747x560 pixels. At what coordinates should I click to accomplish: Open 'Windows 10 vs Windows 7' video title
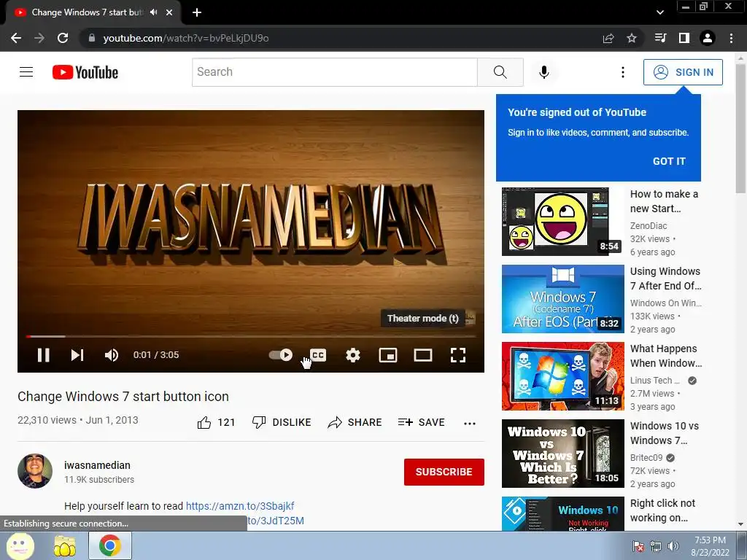665,433
